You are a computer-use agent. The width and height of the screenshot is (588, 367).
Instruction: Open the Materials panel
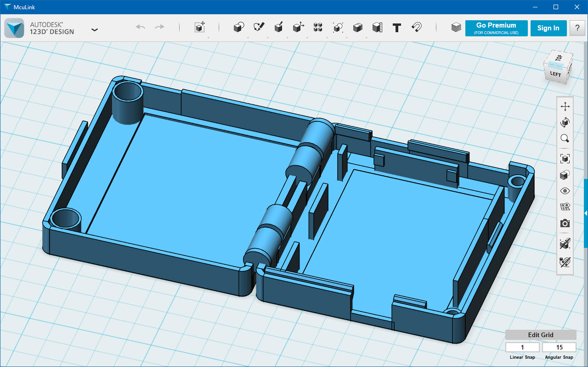pyautogui.click(x=456, y=28)
